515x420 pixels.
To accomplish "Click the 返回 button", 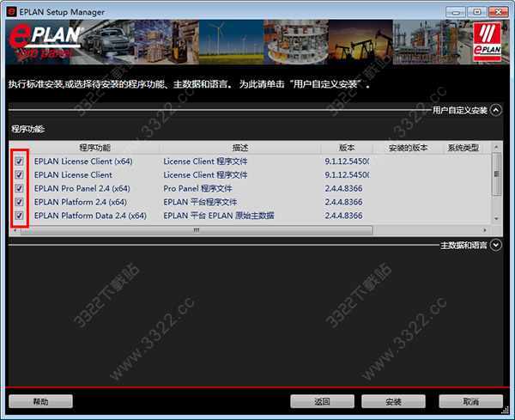I will [x=322, y=401].
